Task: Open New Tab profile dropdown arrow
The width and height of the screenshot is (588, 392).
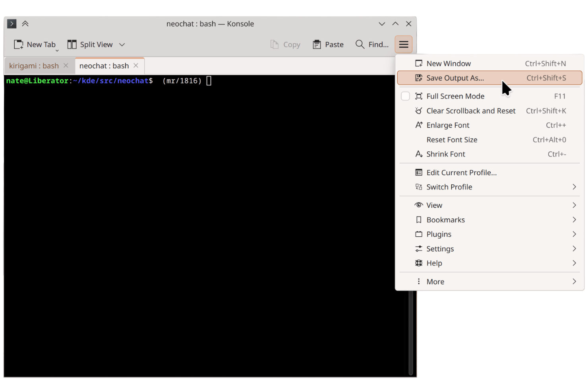Action: 57,50
